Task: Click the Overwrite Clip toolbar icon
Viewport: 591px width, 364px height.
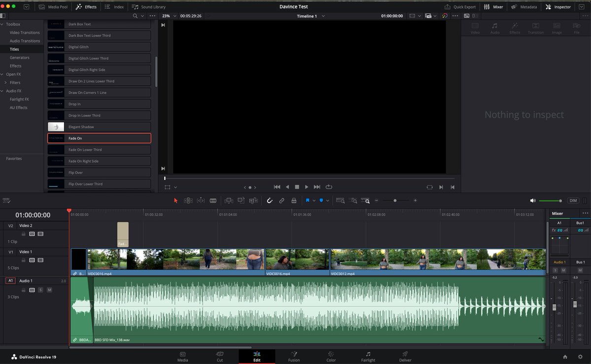Action: coord(241,201)
